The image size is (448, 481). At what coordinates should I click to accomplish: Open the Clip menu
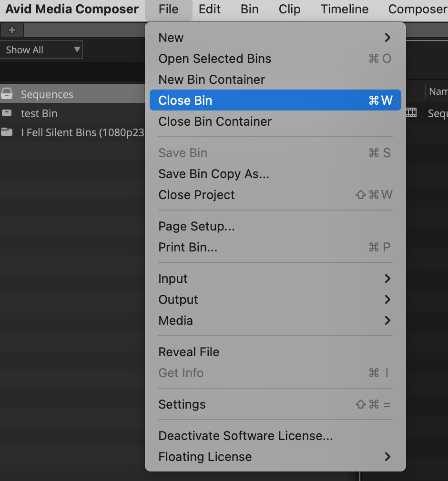[290, 9]
